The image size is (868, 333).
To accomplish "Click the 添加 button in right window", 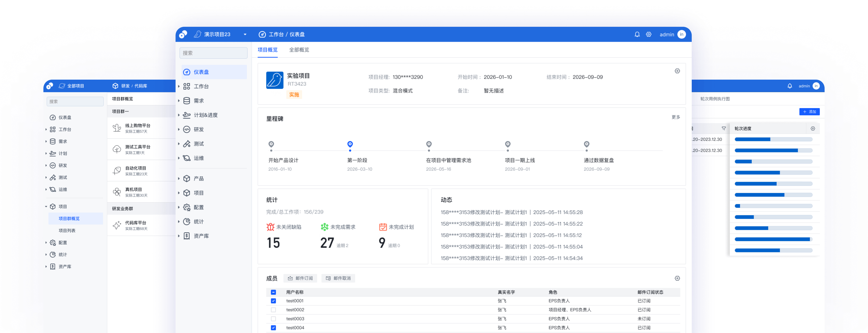I will point(809,112).
